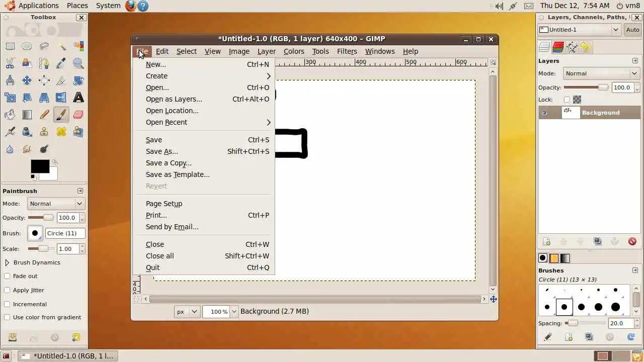Open Layers tab configuration menu

635,61
